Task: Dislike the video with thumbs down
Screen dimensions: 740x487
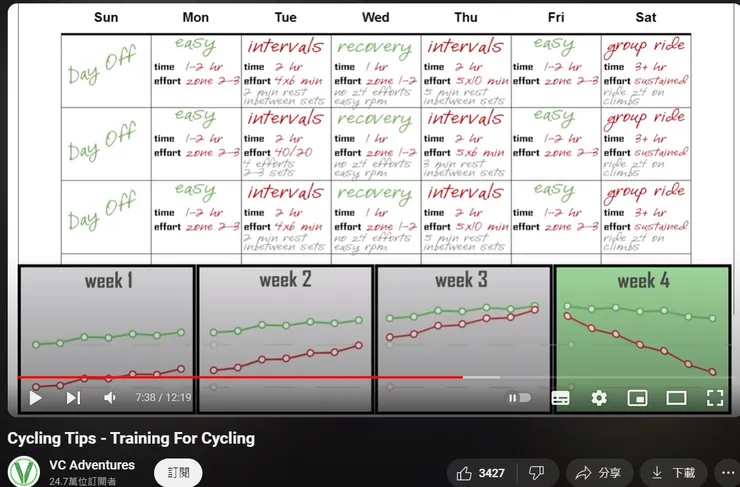Action: pos(537,473)
